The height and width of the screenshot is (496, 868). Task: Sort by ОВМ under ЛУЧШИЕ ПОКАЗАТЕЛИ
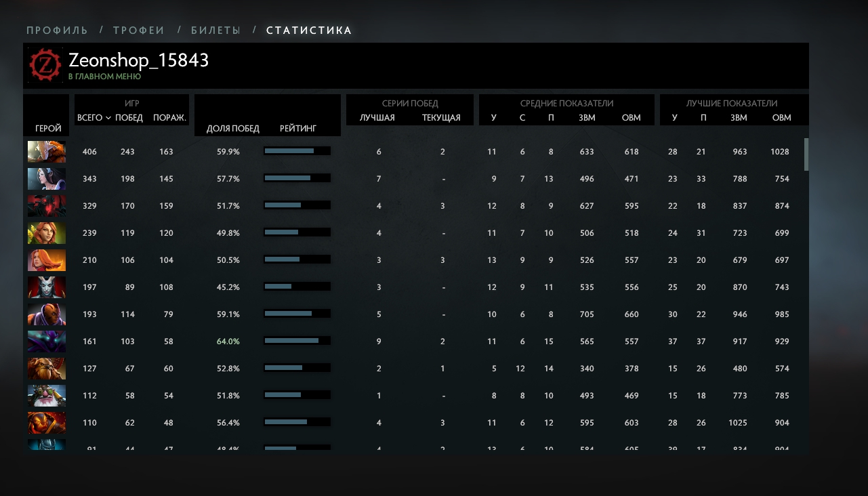[781, 118]
